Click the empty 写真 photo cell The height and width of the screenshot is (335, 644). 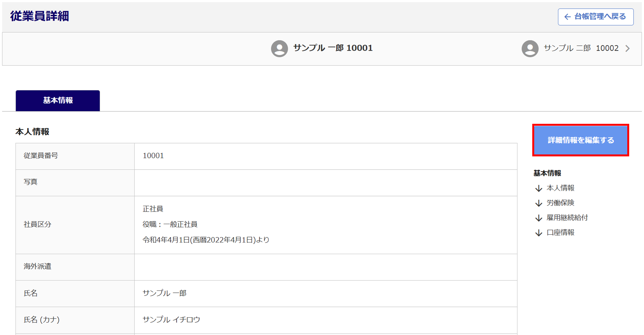click(325, 182)
